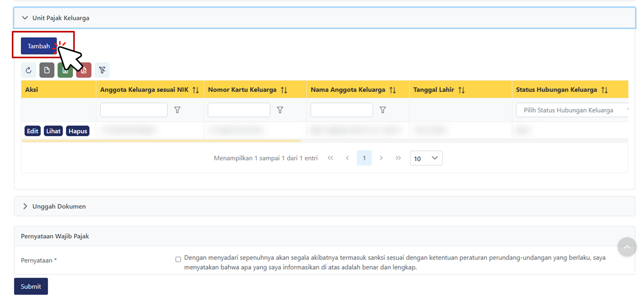Click the Tambah button

click(x=39, y=46)
